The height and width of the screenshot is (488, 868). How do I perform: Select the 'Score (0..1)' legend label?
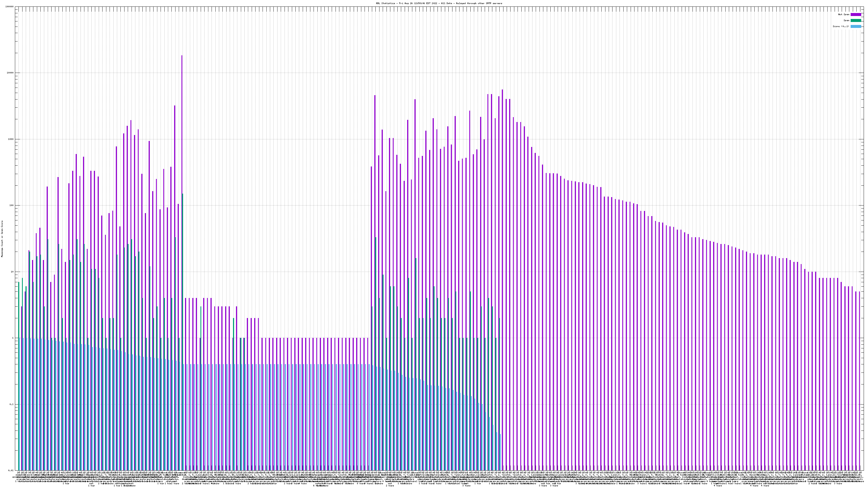841,26
